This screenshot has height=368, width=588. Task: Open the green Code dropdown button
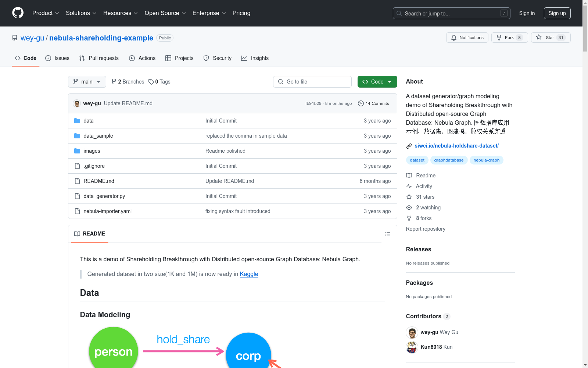click(x=377, y=82)
